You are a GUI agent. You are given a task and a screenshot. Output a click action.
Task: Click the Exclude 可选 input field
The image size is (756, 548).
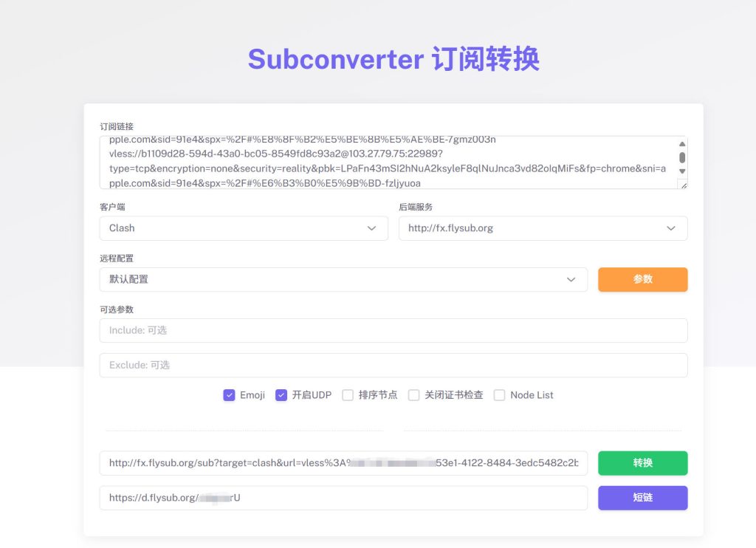click(394, 365)
